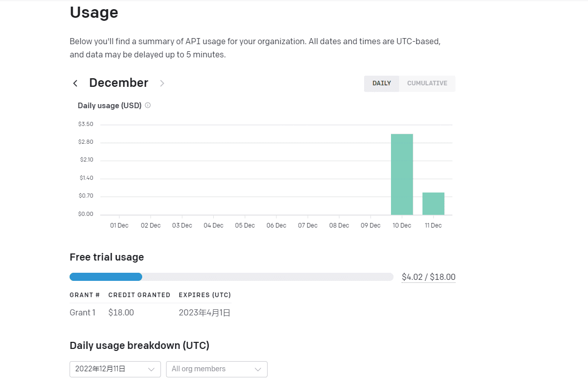Click the 01 Dec axis label
The height and width of the screenshot is (385, 588).
coord(119,226)
